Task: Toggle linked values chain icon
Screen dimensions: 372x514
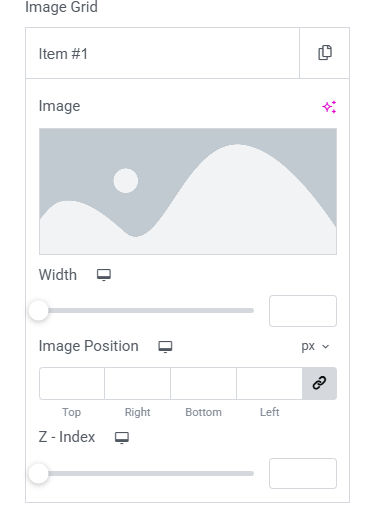Action: [x=319, y=383]
